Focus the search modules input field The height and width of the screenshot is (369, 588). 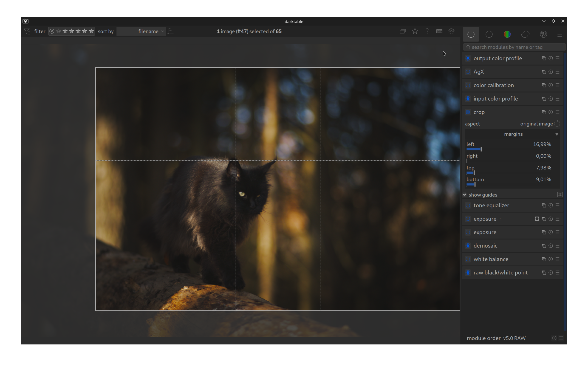(515, 47)
